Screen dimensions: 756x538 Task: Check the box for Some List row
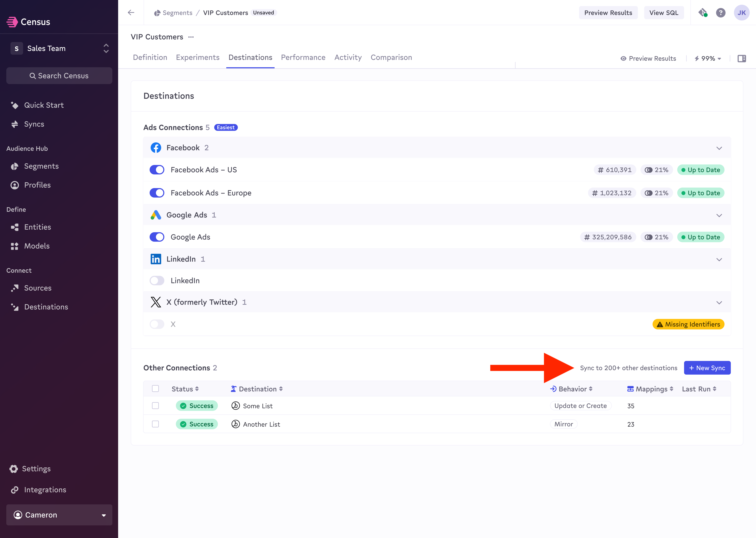click(155, 406)
